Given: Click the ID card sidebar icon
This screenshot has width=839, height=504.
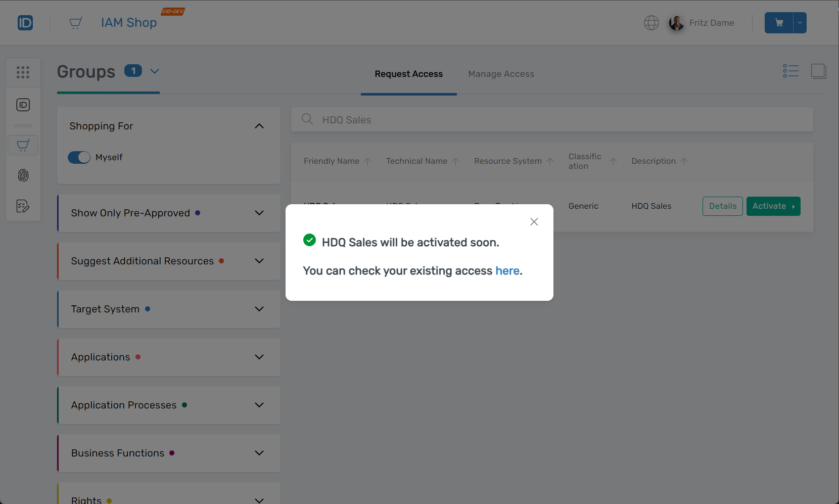Looking at the screenshot, I should pyautogui.click(x=23, y=105).
